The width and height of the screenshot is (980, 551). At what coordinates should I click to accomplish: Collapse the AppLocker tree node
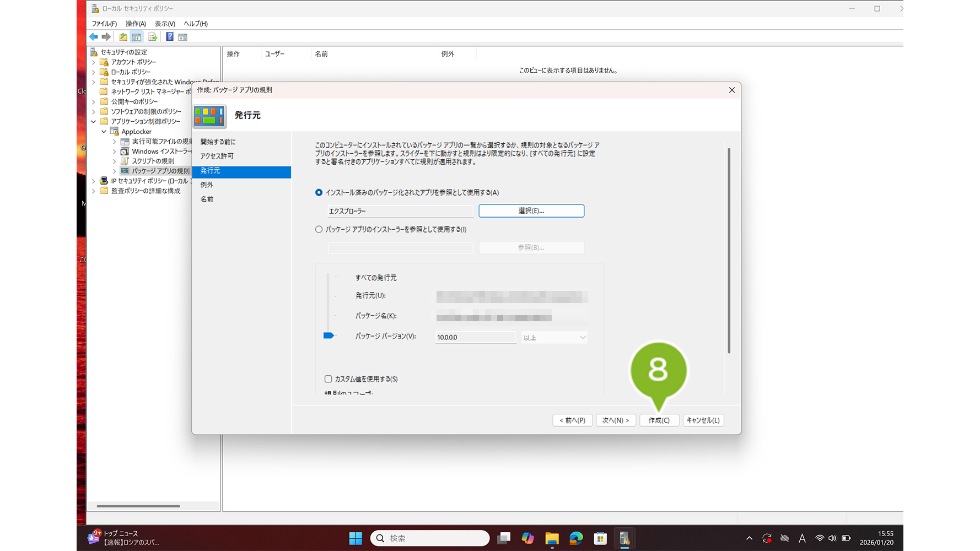click(104, 132)
